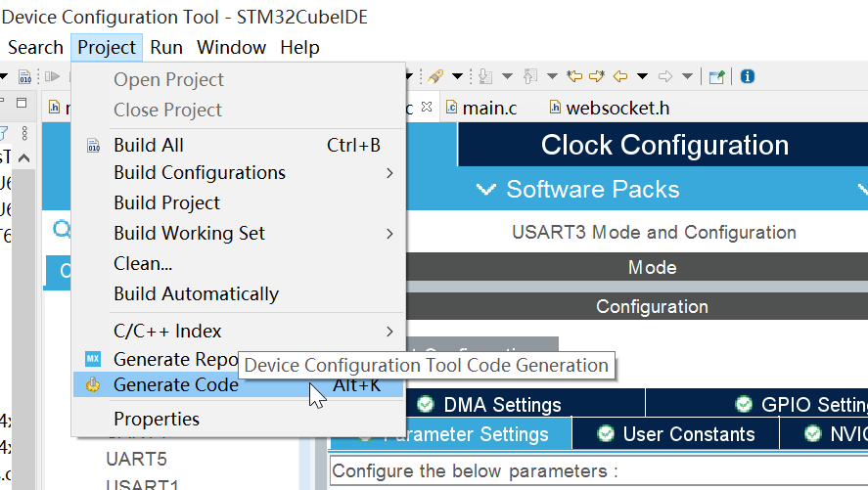Image resolution: width=868 pixels, height=490 pixels.
Task: Open the Run menu
Action: 166,47
